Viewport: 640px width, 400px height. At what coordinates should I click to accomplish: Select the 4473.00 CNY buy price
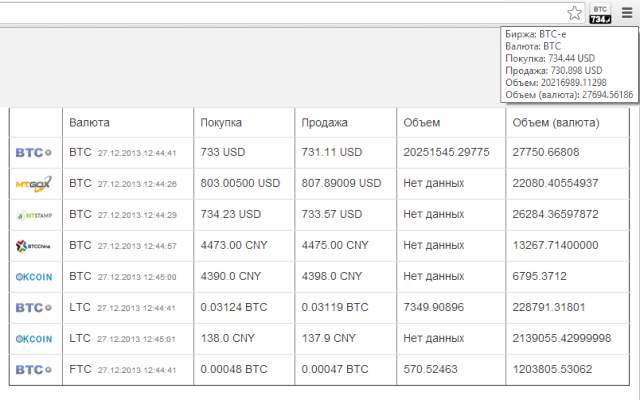click(x=233, y=245)
